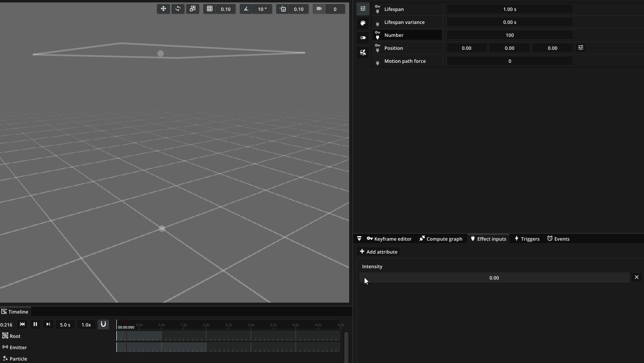The image size is (644, 363).
Task: Edit the Number value 100
Action: tap(510, 35)
